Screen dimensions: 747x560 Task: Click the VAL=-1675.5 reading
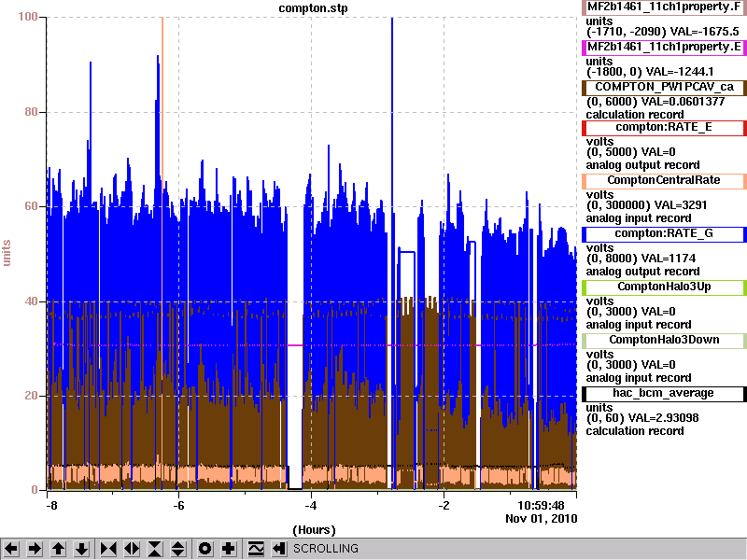(x=705, y=32)
